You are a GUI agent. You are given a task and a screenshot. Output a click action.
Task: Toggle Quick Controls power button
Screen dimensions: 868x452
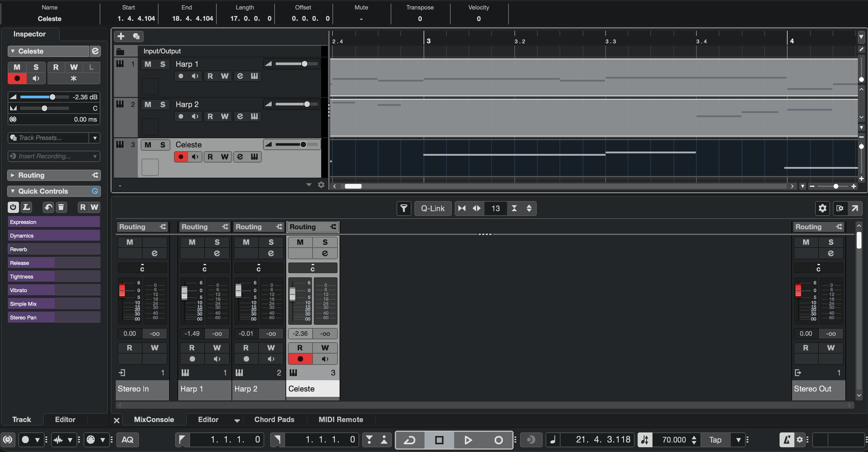pyautogui.click(x=13, y=207)
